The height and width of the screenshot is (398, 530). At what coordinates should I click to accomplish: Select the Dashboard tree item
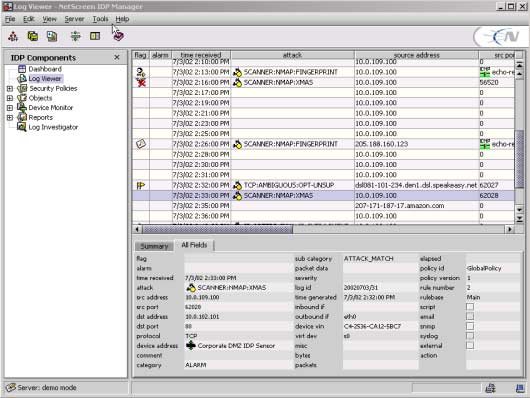(45, 69)
